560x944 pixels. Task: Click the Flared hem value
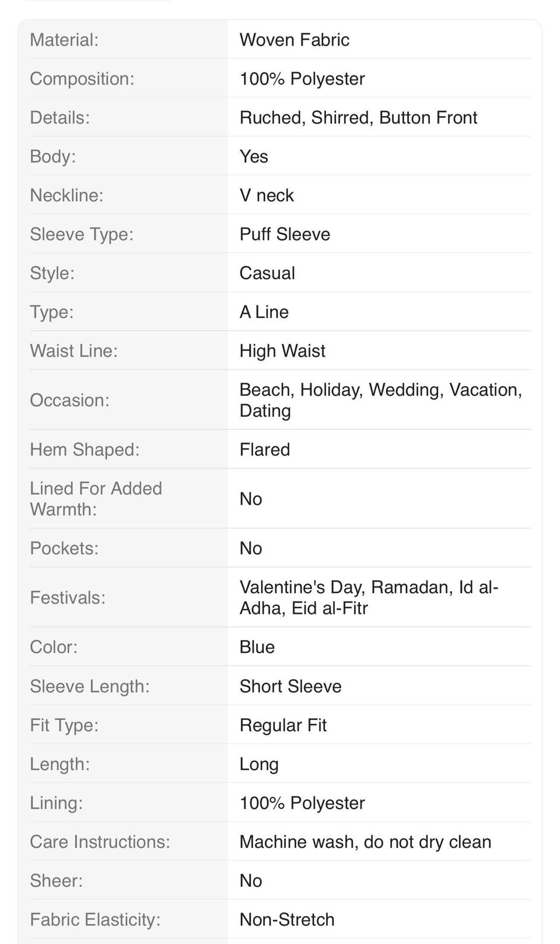(x=264, y=449)
